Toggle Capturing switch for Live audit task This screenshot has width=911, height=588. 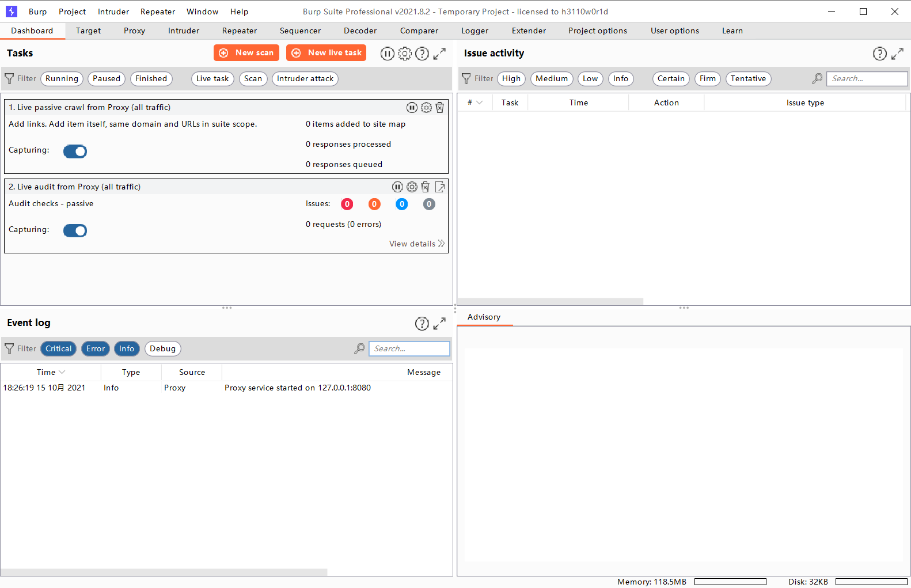coord(75,231)
